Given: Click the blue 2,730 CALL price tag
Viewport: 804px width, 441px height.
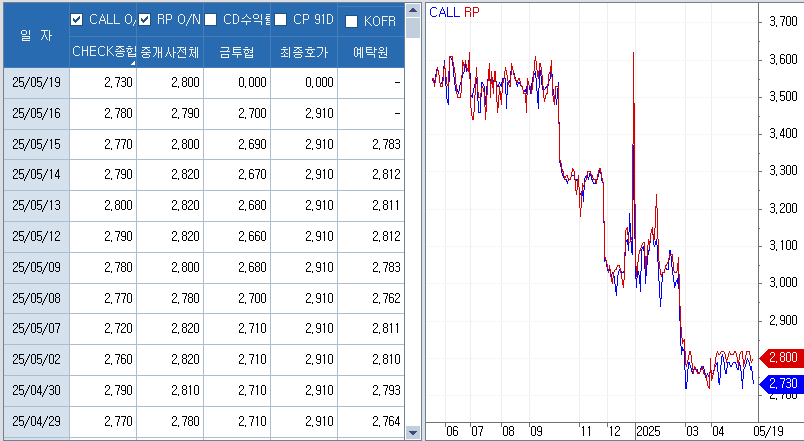Looking at the screenshot, I should [x=781, y=384].
